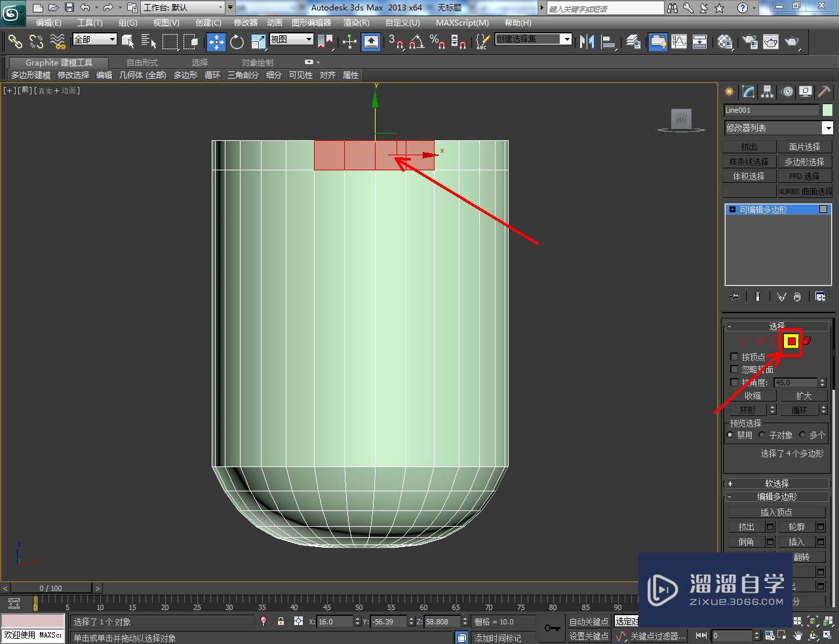Open the 多边形建模 ribbon panel
The image size is (839, 644).
tap(31, 75)
